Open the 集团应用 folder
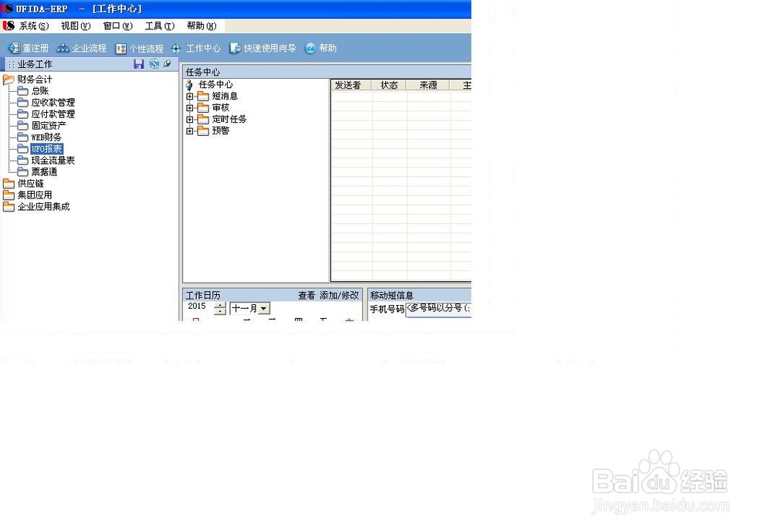Image resolution: width=772 pixels, height=532 pixels. tap(35, 195)
